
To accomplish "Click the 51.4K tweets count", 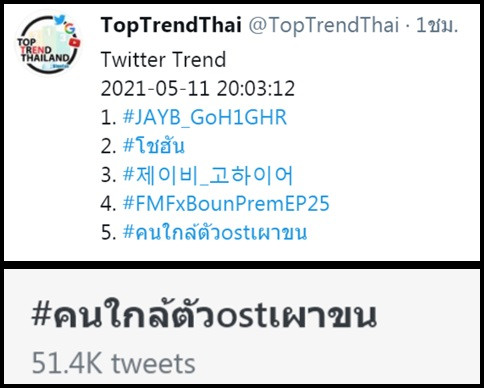I will (x=113, y=364).
